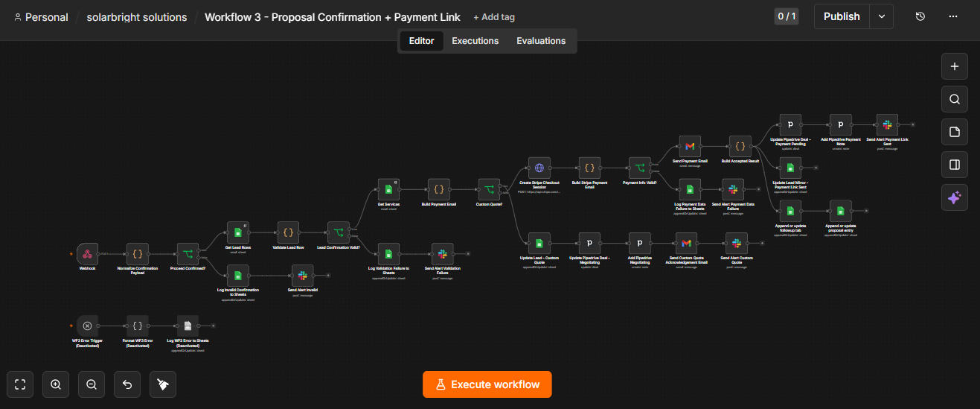Select the Add Pipedrive Negotiating note node
The height and width of the screenshot is (409, 980).
(640, 243)
